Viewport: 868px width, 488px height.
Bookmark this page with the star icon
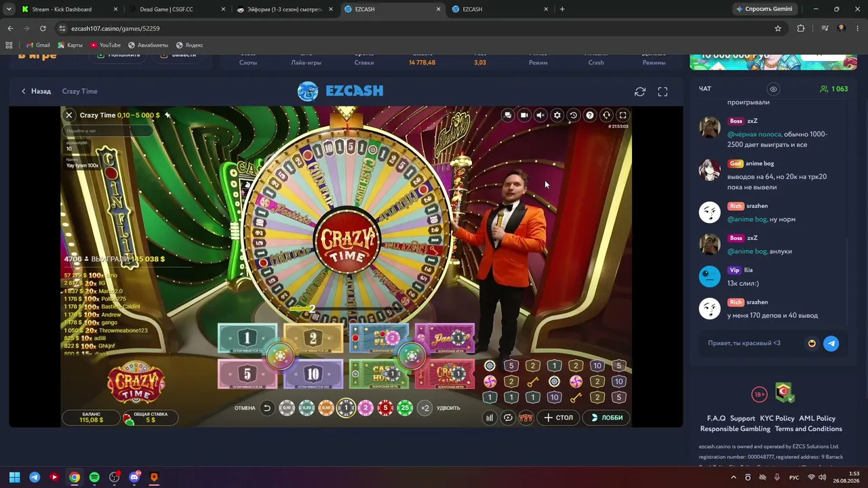[778, 28]
